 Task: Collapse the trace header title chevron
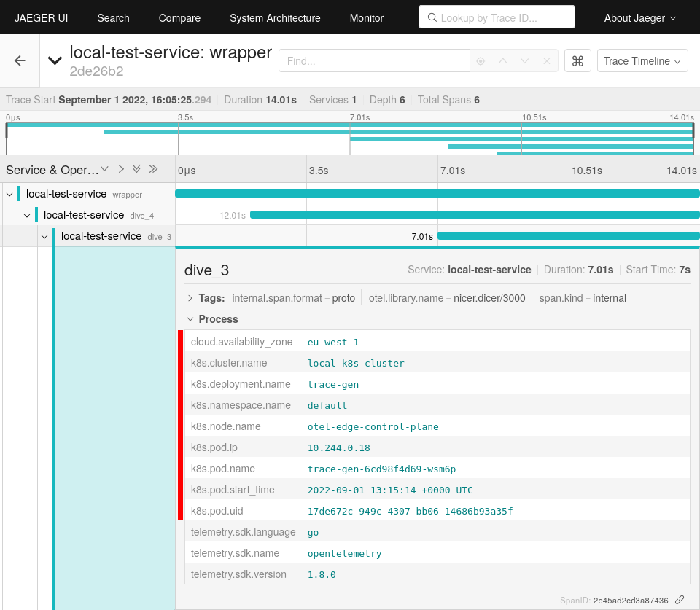[55, 61]
